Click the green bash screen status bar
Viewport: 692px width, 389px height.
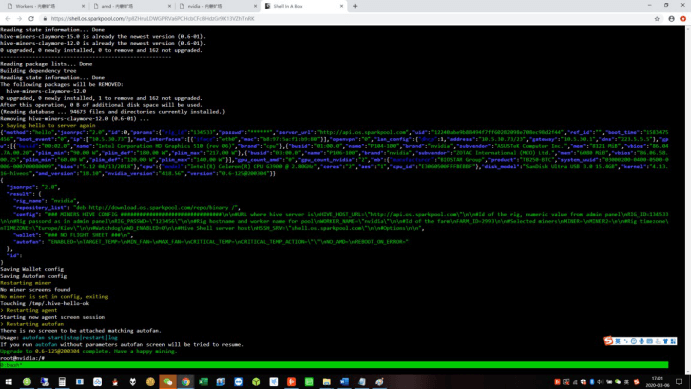[x=334, y=365]
